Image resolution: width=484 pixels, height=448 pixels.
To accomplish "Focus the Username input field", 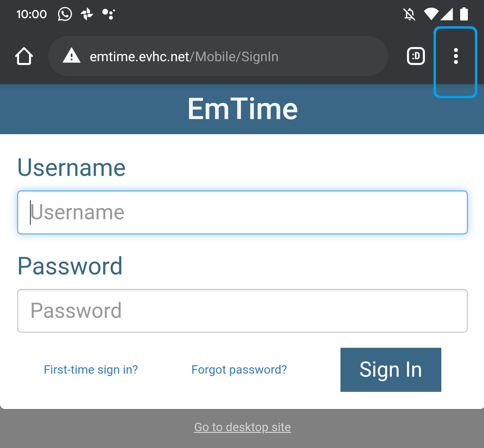I will 242,212.
